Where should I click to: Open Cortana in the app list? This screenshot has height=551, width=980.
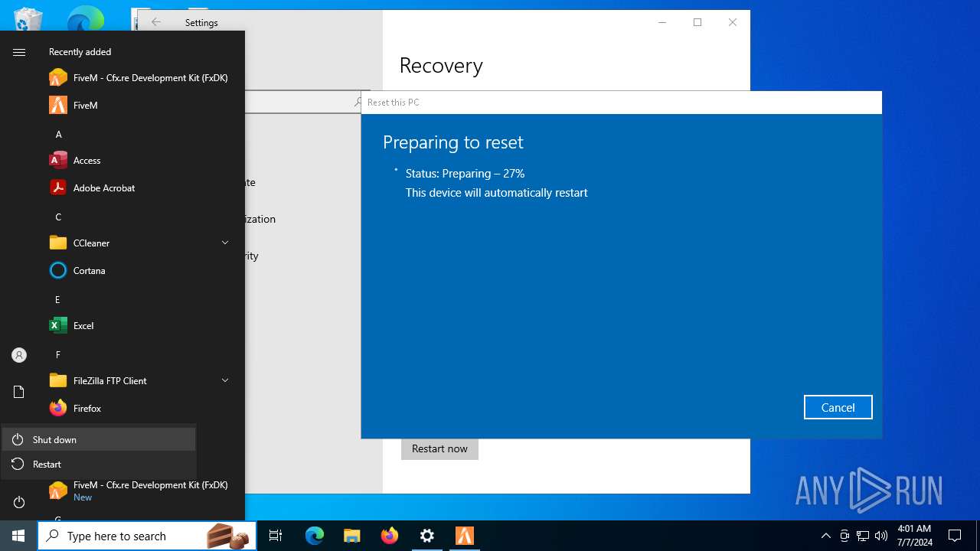[138, 270]
